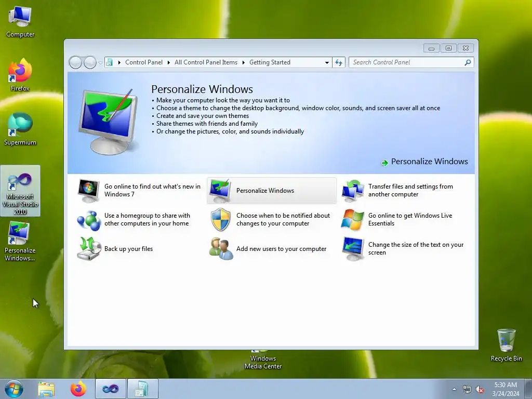The height and width of the screenshot is (399, 532).
Task: Open address bar history dropdown
Action: [x=327, y=62]
